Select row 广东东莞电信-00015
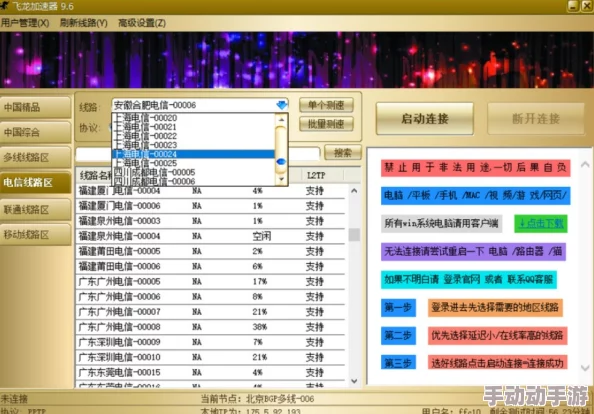The width and height of the screenshot is (594, 414). pos(211,372)
